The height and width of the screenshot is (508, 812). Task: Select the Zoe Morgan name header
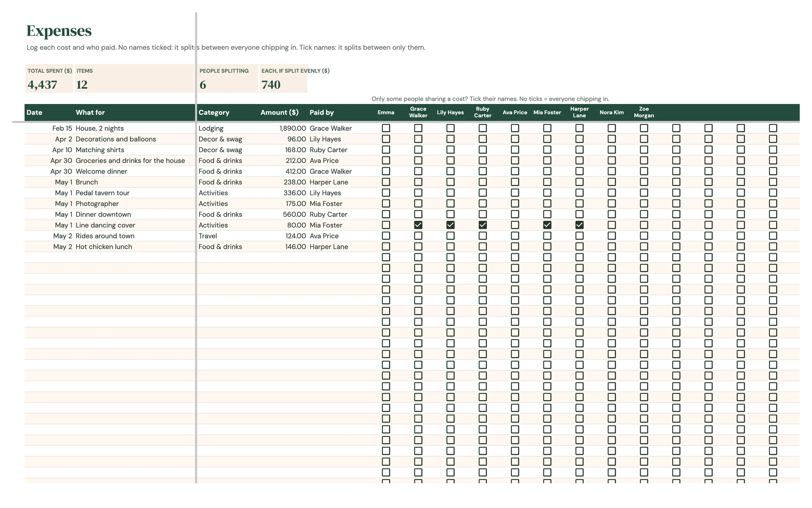pyautogui.click(x=644, y=112)
